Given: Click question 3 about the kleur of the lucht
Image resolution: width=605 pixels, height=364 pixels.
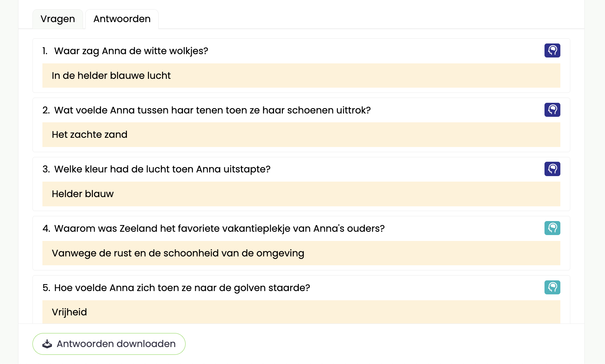Looking at the screenshot, I should point(162,169).
